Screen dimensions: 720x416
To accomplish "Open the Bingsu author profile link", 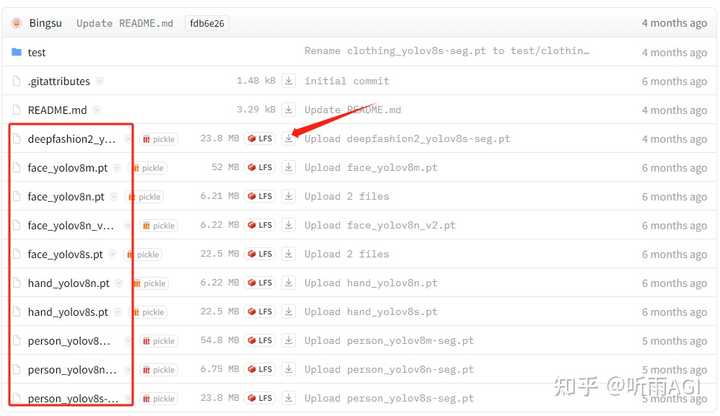I will point(45,23).
